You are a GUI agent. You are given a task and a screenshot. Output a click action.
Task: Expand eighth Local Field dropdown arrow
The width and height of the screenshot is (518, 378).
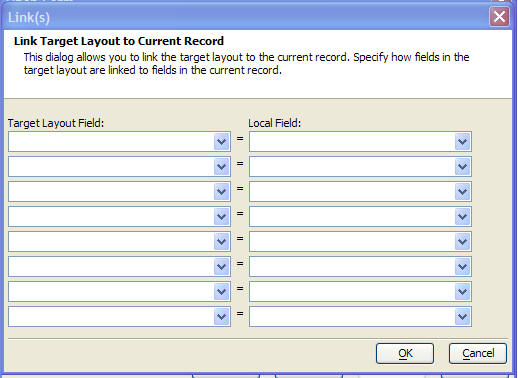point(463,317)
